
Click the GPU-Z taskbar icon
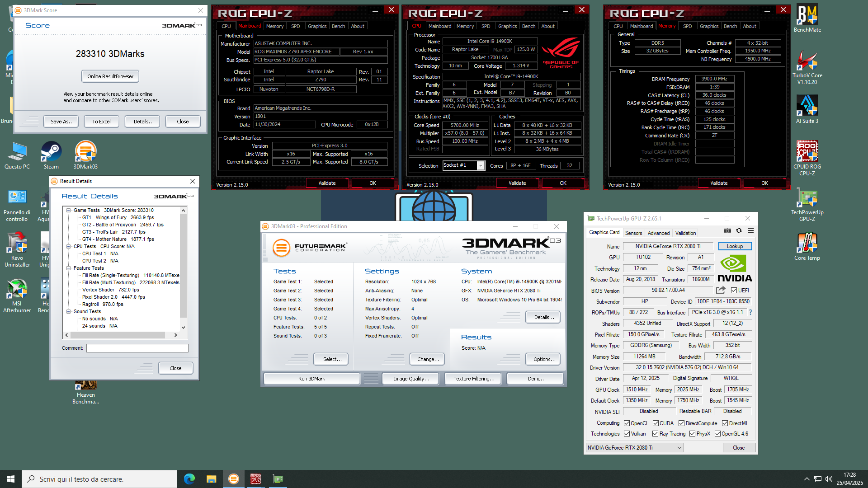click(x=278, y=479)
